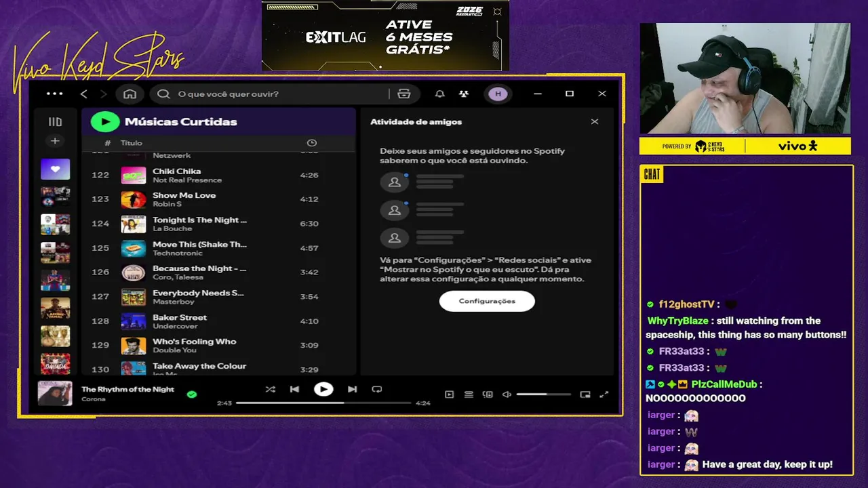This screenshot has height=488, width=868.
Task: Toggle repeat
Action: [377, 389]
